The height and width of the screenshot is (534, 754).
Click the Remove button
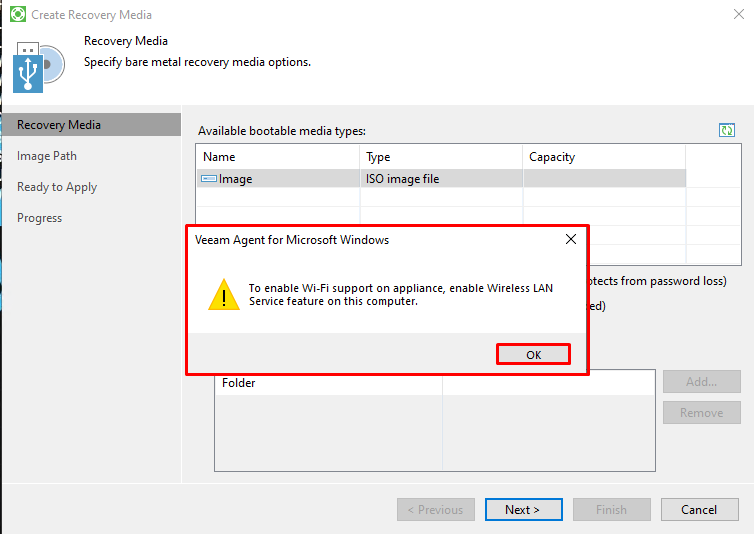point(702,413)
